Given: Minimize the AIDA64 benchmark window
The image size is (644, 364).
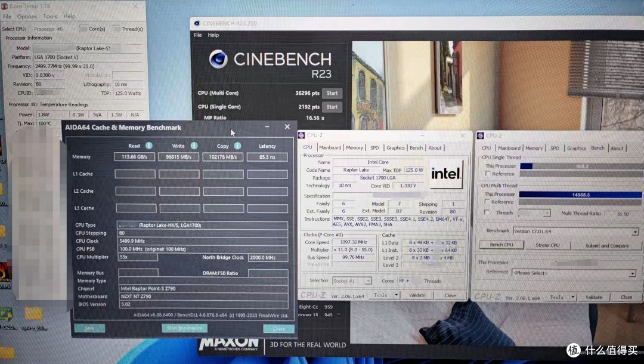Looking at the screenshot, I should click(267, 127).
